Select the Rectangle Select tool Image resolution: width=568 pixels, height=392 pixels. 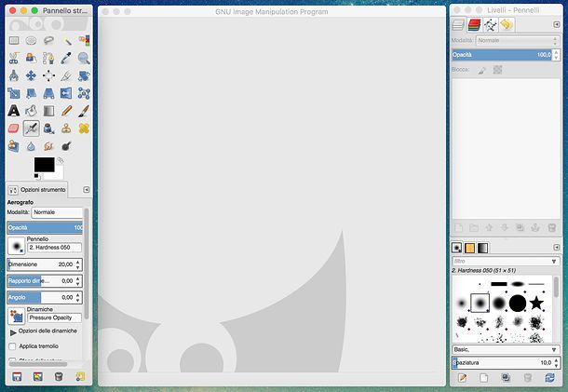click(14, 40)
